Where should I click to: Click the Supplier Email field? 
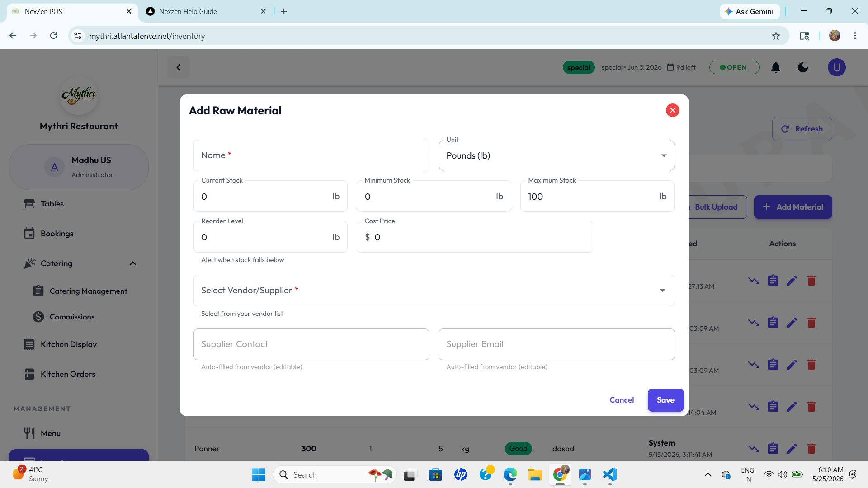(x=556, y=344)
